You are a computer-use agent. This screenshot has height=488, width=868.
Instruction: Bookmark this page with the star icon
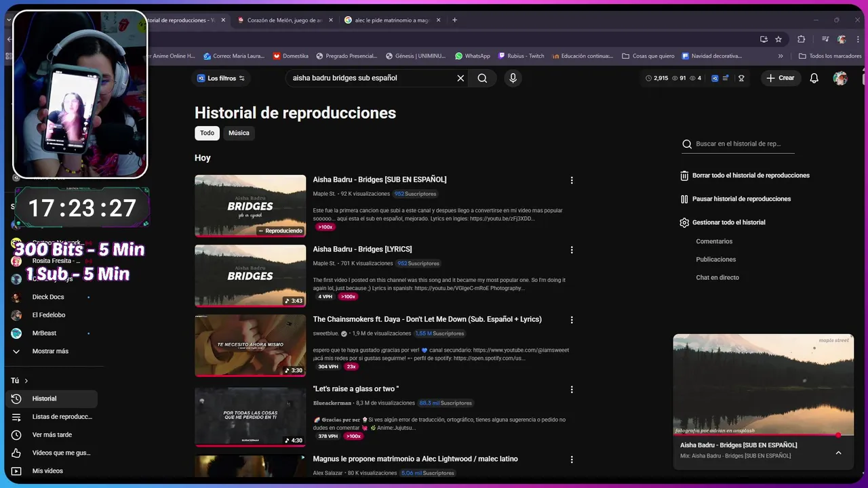(778, 39)
